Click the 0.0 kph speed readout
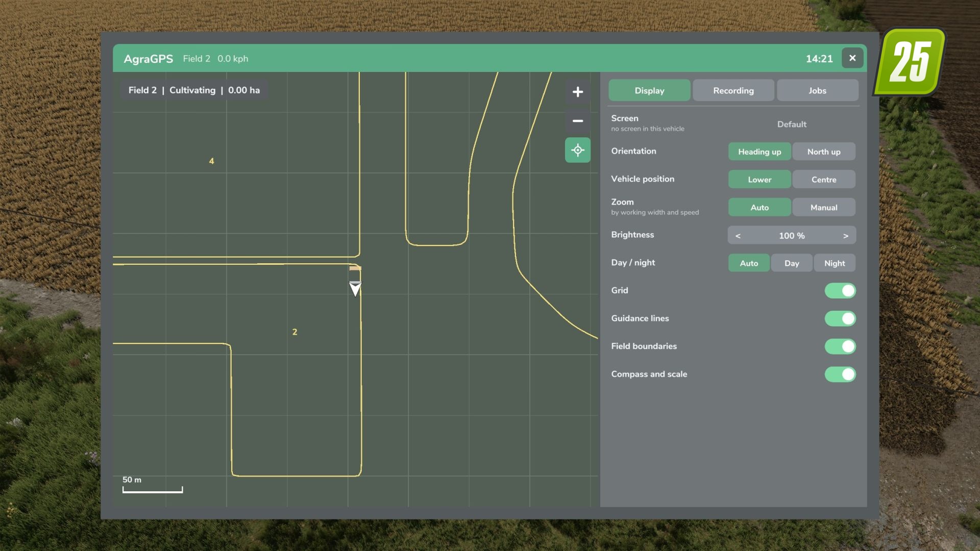 [233, 59]
